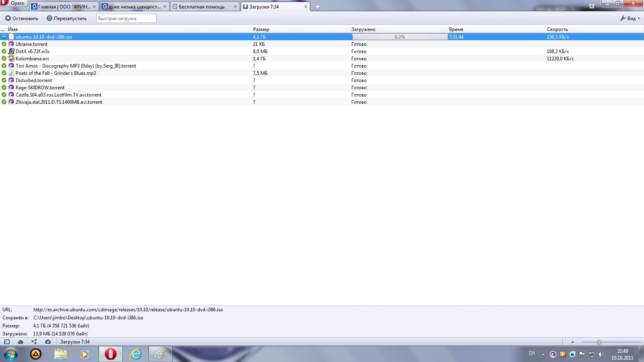Click green completed checkmark for Kolombiana.avi
Image resolution: width=644 pixels, height=362 pixels.
coord(4,58)
